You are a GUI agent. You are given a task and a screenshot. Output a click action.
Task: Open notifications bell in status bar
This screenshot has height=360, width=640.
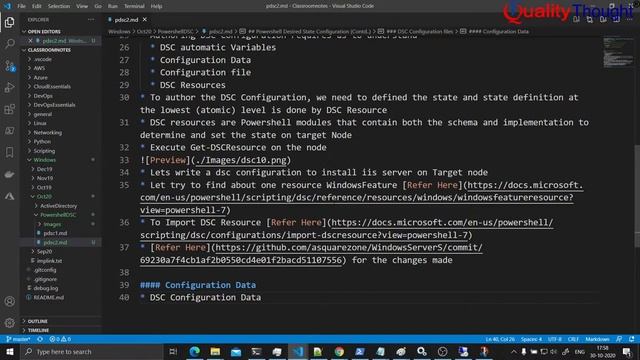click(631, 339)
